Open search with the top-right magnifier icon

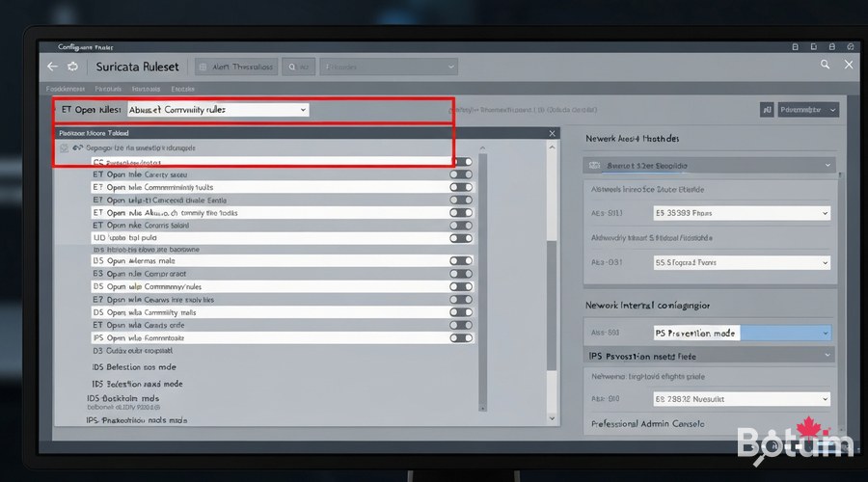click(825, 65)
